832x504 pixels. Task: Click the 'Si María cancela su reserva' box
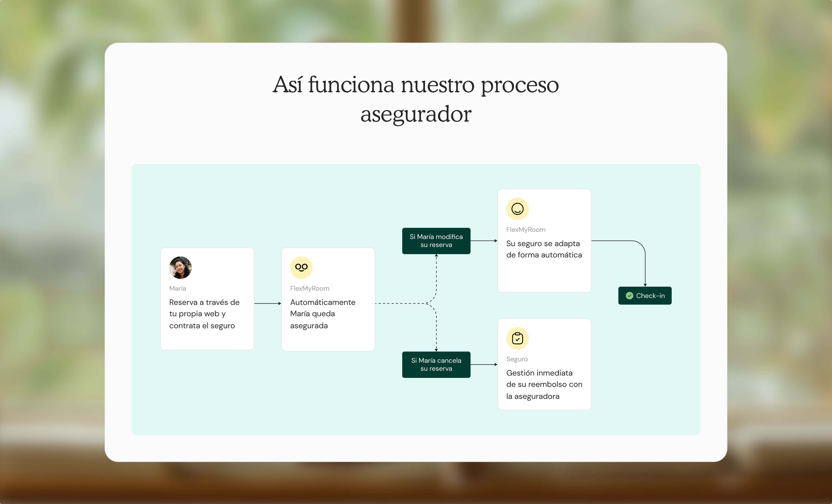[436, 364]
